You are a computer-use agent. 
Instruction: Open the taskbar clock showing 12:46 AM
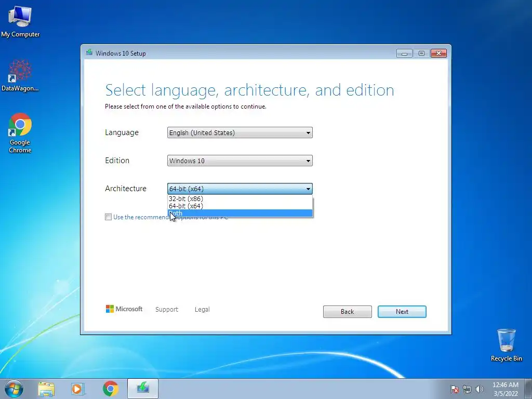pyautogui.click(x=505, y=389)
